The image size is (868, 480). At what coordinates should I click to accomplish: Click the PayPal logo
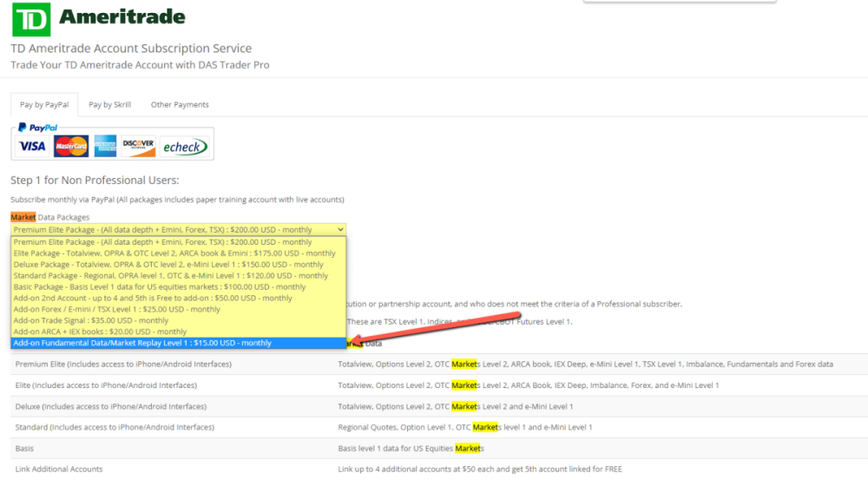click(37, 128)
